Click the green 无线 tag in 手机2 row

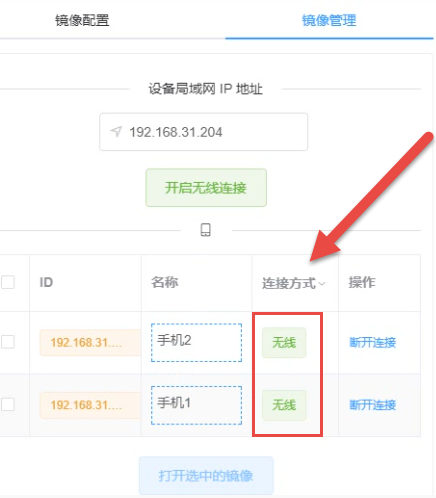(284, 342)
